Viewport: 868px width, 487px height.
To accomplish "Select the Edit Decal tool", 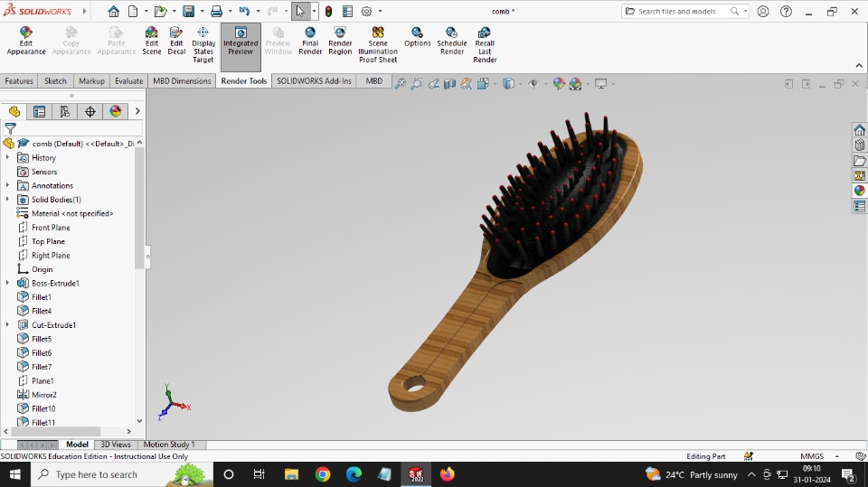I will coord(176,41).
